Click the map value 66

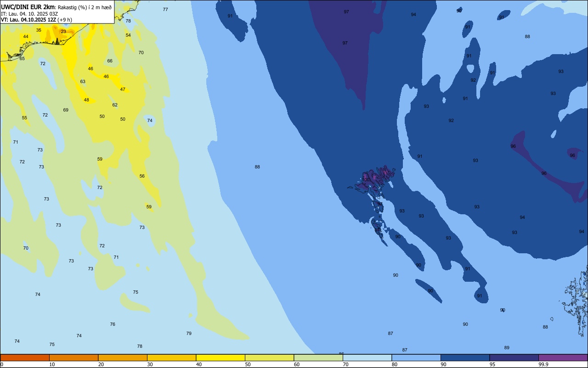pos(110,61)
